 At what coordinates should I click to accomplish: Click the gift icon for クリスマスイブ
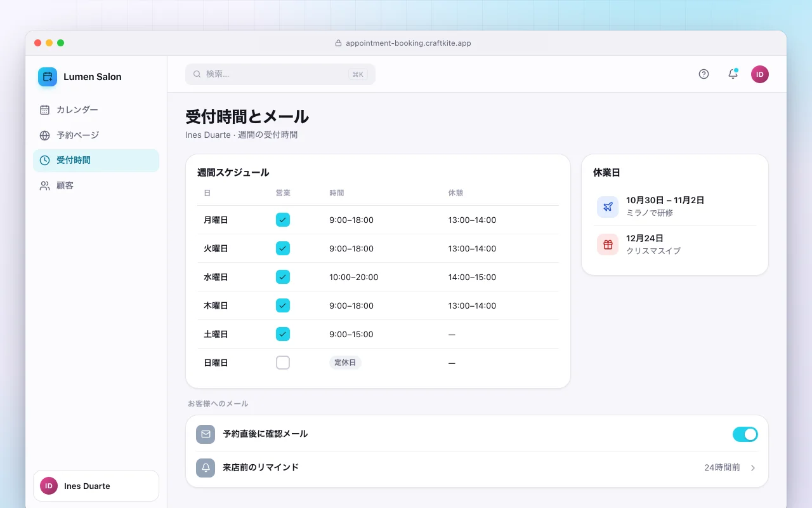tap(608, 244)
